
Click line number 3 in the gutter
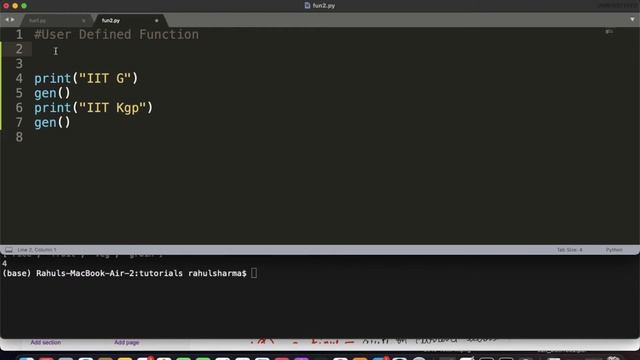pyautogui.click(x=19, y=64)
